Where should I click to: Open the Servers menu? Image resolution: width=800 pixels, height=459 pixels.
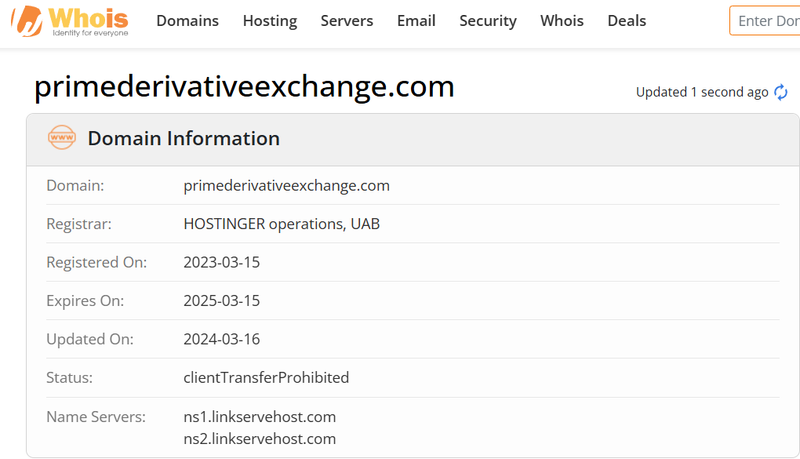click(347, 21)
